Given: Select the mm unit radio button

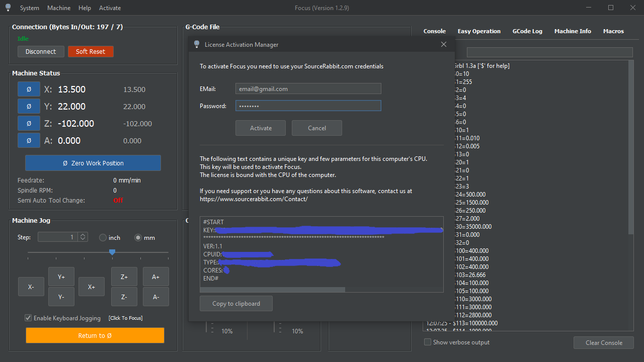Looking at the screenshot, I should [x=138, y=237].
